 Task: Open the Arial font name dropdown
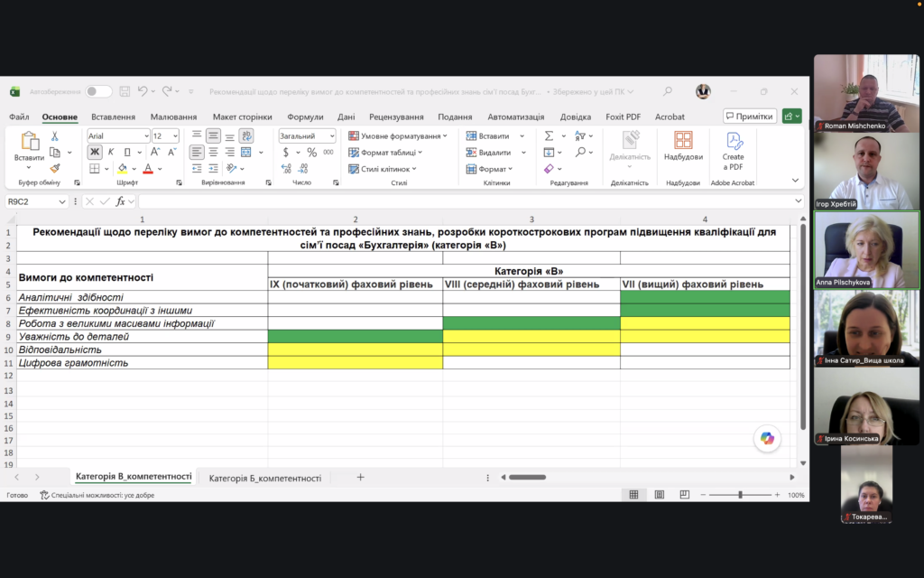tap(146, 136)
